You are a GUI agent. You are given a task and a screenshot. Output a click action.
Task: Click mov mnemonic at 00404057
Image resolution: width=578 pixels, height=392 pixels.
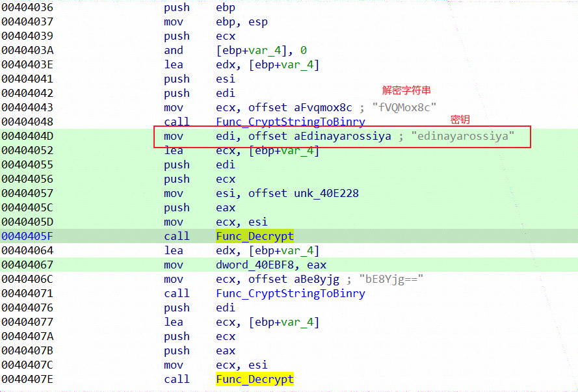[173, 194]
